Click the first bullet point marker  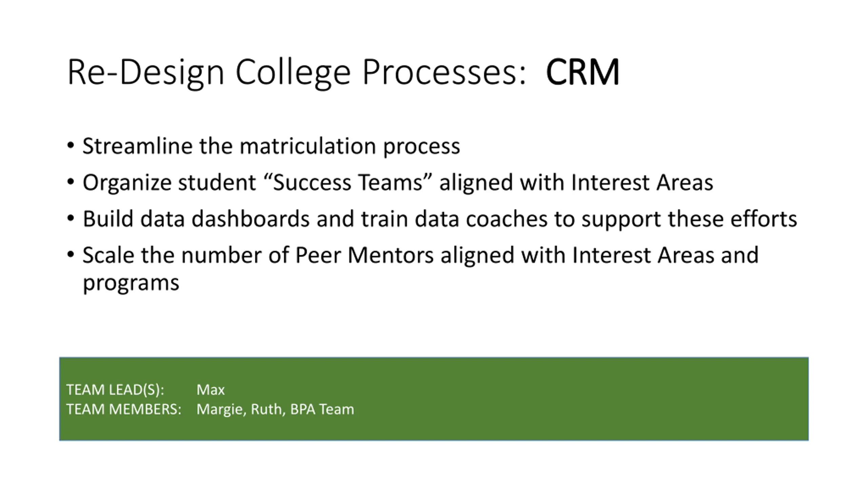pyautogui.click(x=71, y=146)
